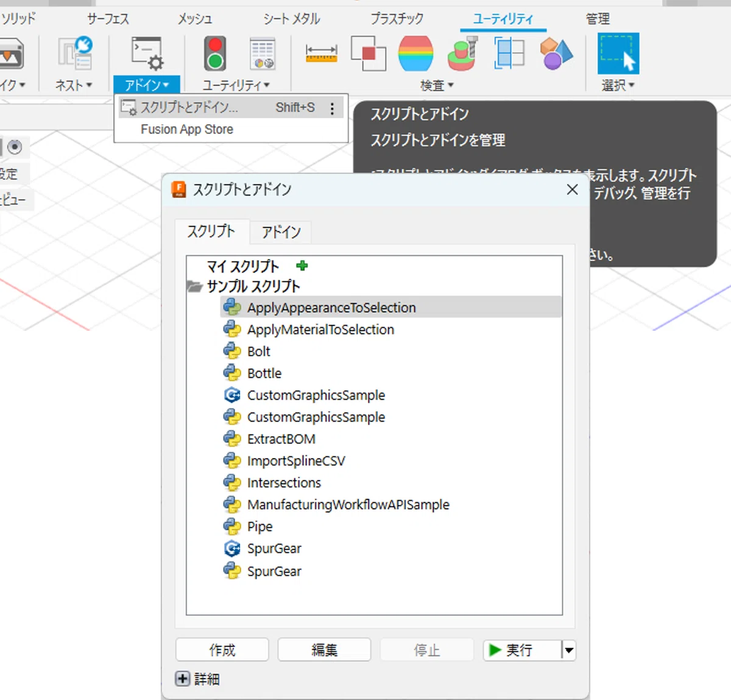This screenshot has width=731, height=700.
Task: Click the Fusion logo in dialog title
Action: point(178,189)
